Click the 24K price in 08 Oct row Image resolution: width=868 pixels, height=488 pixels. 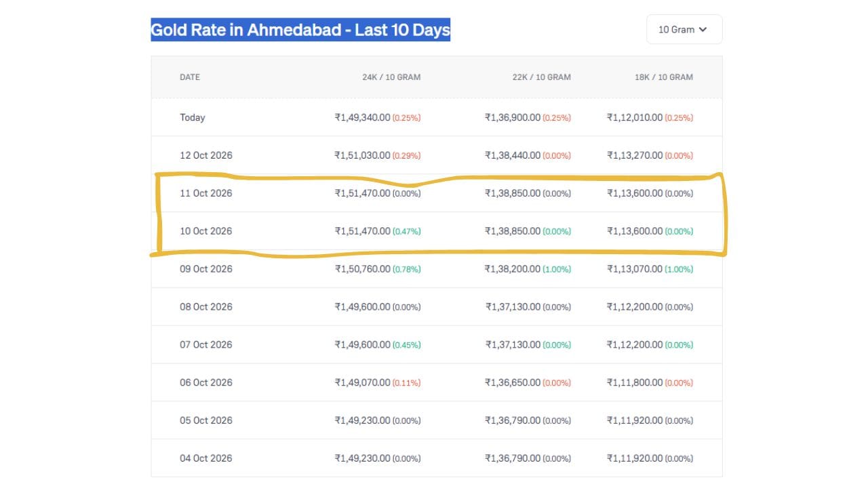point(363,307)
